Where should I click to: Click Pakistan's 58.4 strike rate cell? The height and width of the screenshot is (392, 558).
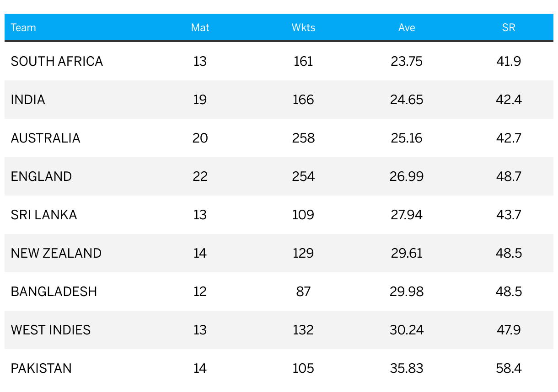click(509, 368)
